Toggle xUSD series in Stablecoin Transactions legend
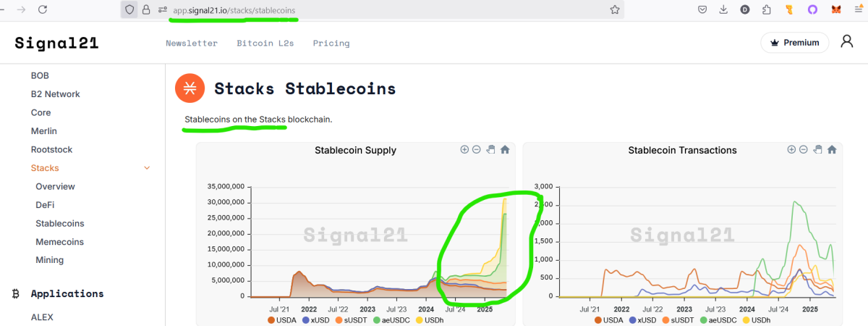The height and width of the screenshot is (326, 868). tap(643, 319)
